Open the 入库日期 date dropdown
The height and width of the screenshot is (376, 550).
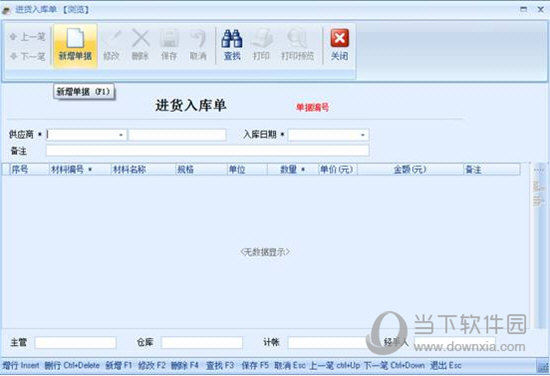click(x=363, y=135)
